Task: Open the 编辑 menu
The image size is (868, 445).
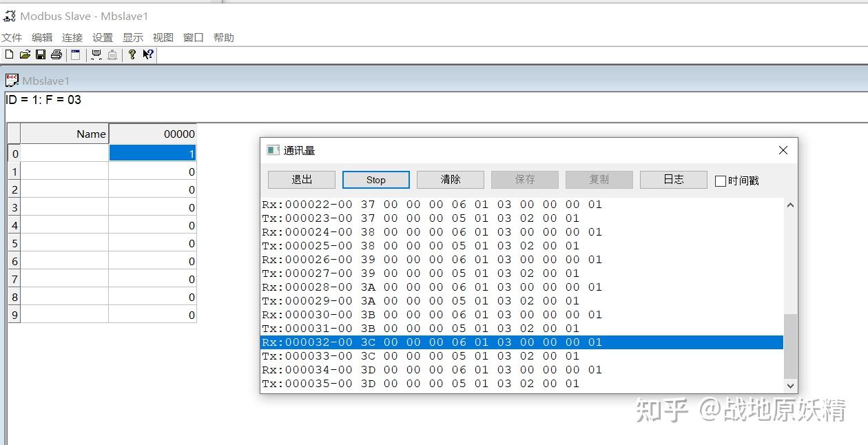Action: coord(42,38)
